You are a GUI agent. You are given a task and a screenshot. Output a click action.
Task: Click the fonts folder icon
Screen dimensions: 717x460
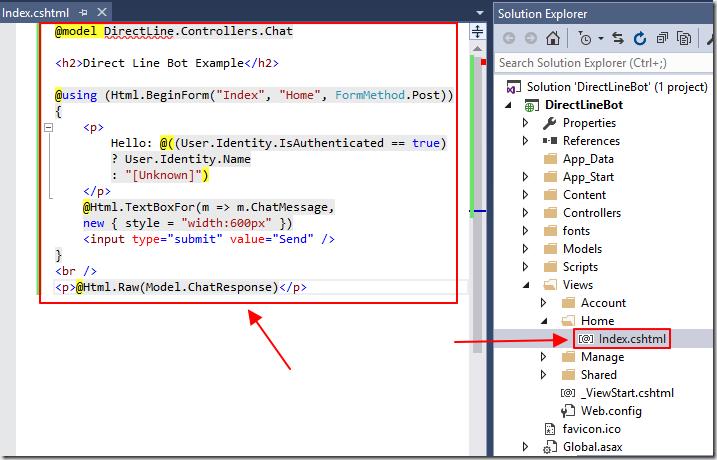click(x=550, y=231)
